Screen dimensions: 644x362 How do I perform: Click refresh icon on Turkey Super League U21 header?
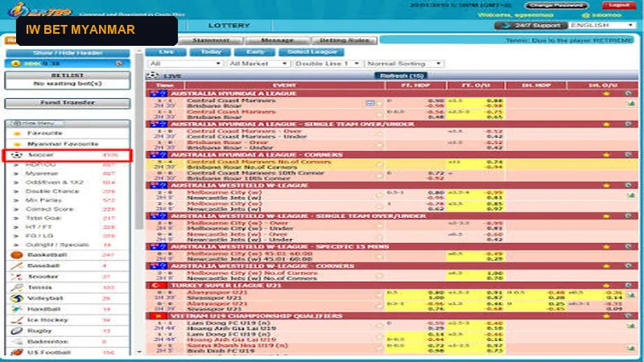(x=629, y=286)
